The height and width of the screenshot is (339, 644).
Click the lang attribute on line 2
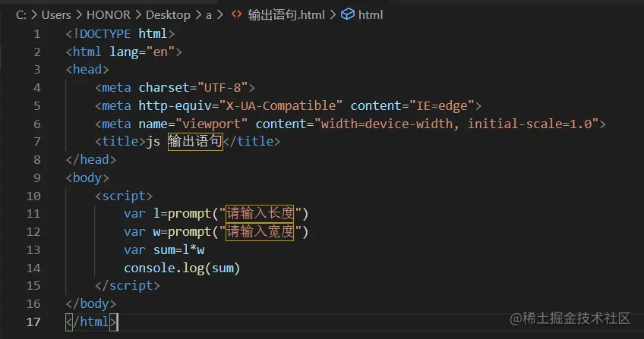pos(124,52)
